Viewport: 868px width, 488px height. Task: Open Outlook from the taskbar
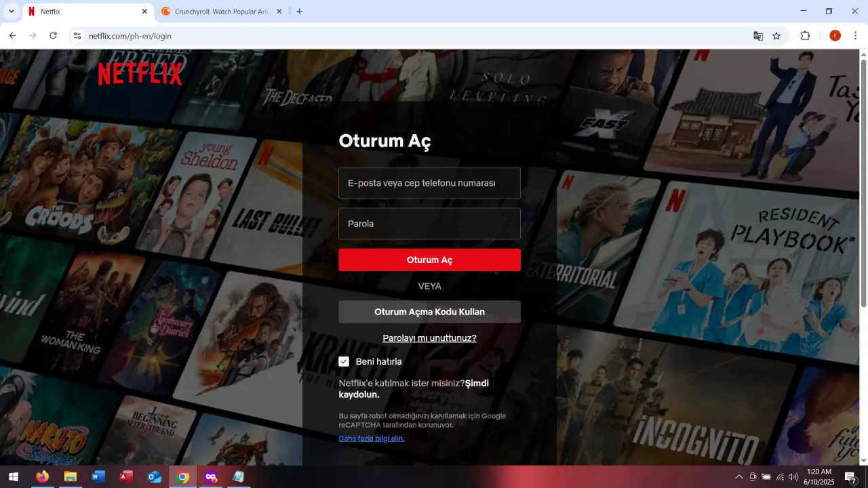[155, 476]
